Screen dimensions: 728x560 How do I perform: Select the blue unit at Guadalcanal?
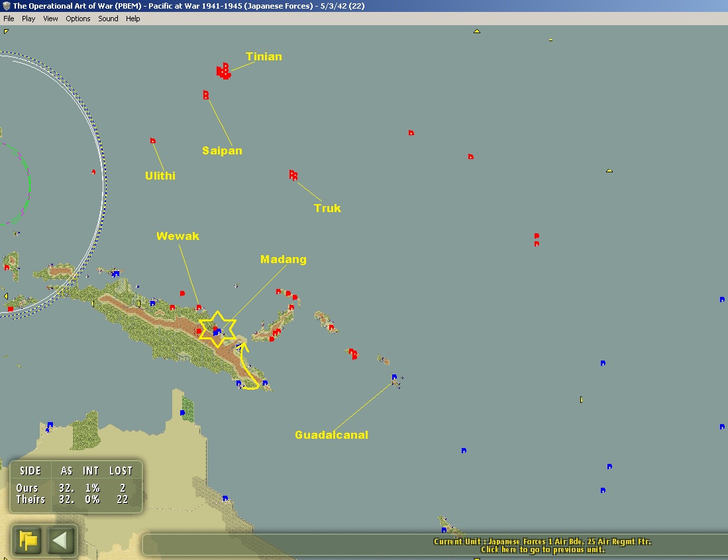coord(394,377)
